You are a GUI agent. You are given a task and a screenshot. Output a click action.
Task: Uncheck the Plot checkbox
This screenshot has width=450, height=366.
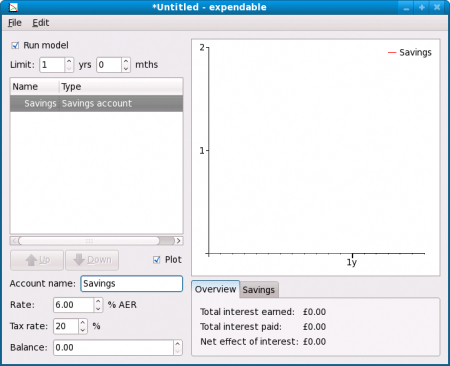[157, 260]
